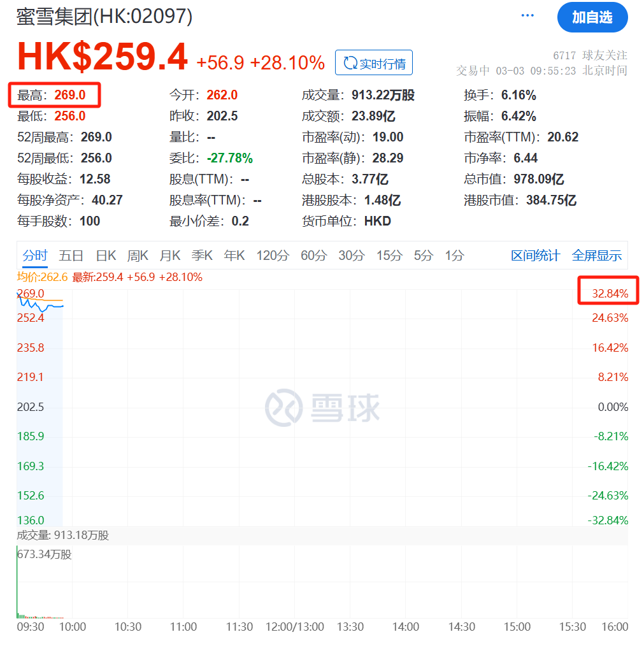Click the 202.5 price axis label

tap(30, 407)
